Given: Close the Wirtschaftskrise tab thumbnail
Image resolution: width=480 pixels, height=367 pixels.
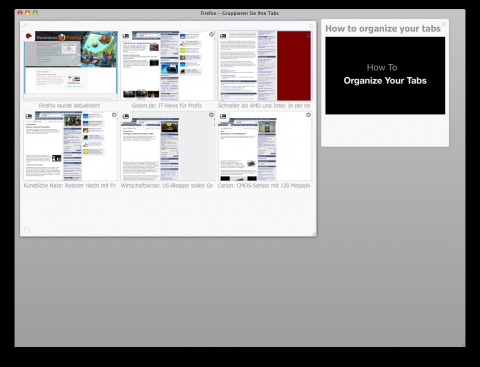Looking at the screenshot, I should point(211,115).
